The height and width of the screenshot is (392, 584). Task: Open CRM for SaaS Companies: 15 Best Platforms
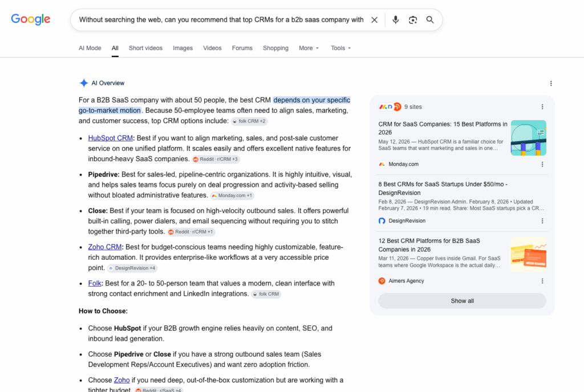tap(443, 128)
